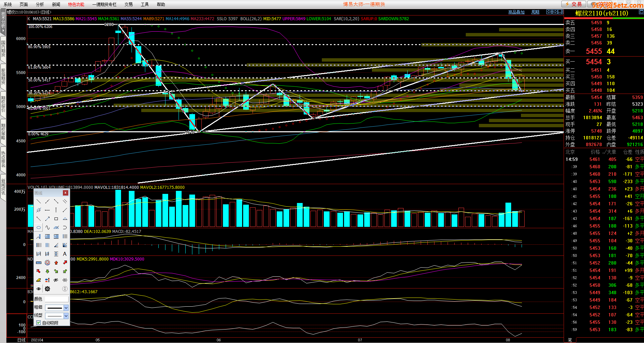Pick the rectangle drawing tool
644x343 pixels.
coord(56,219)
